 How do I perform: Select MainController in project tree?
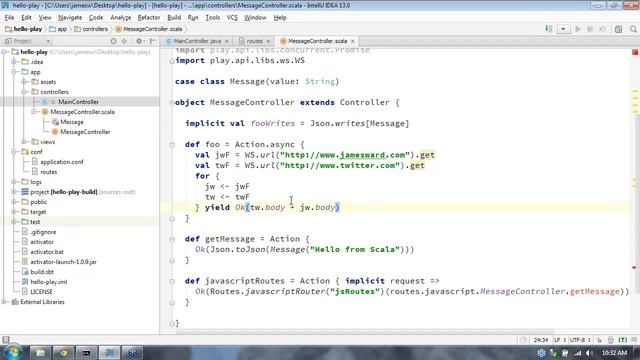(78, 102)
